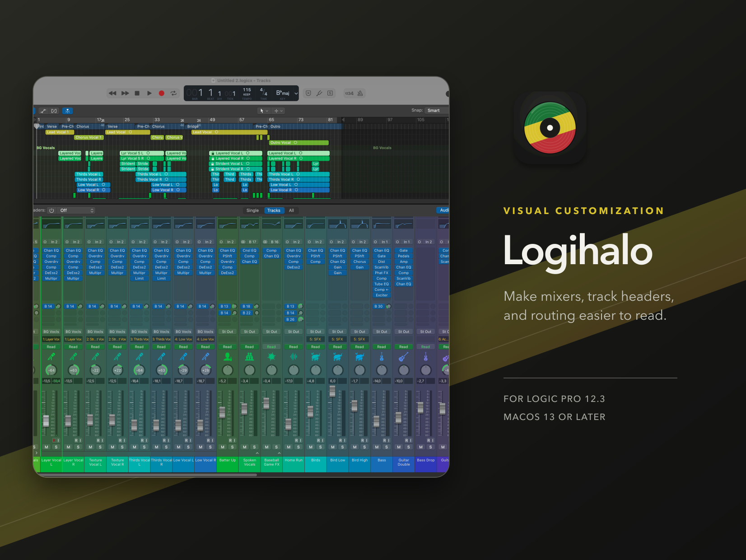The width and height of the screenshot is (746, 560).
Task: Stop playback with the Stop button
Action: click(137, 93)
